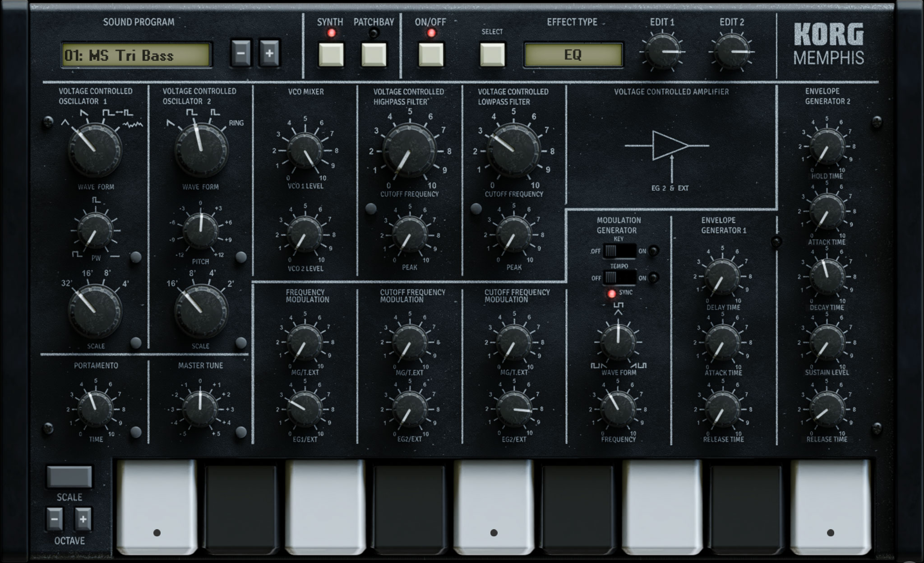
Task: Click the Envelope Generator 1 DELAY TIME knob
Action: tap(722, 277)
